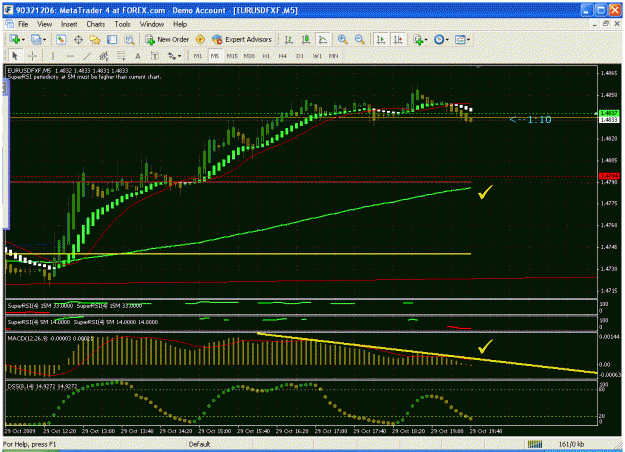
Task: Switch to M5 timeframe
Action: click(215, 56)
